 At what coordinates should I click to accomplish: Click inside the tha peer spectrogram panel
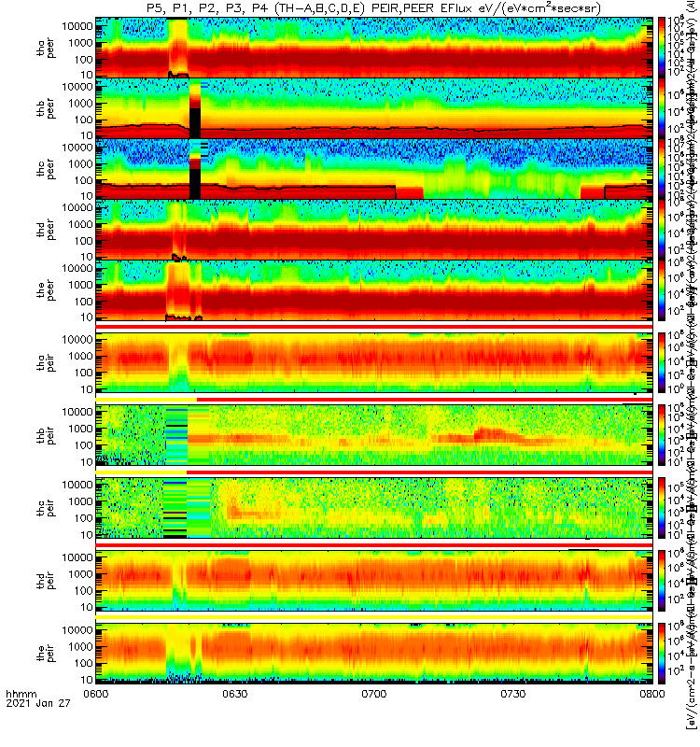(374, 48)
